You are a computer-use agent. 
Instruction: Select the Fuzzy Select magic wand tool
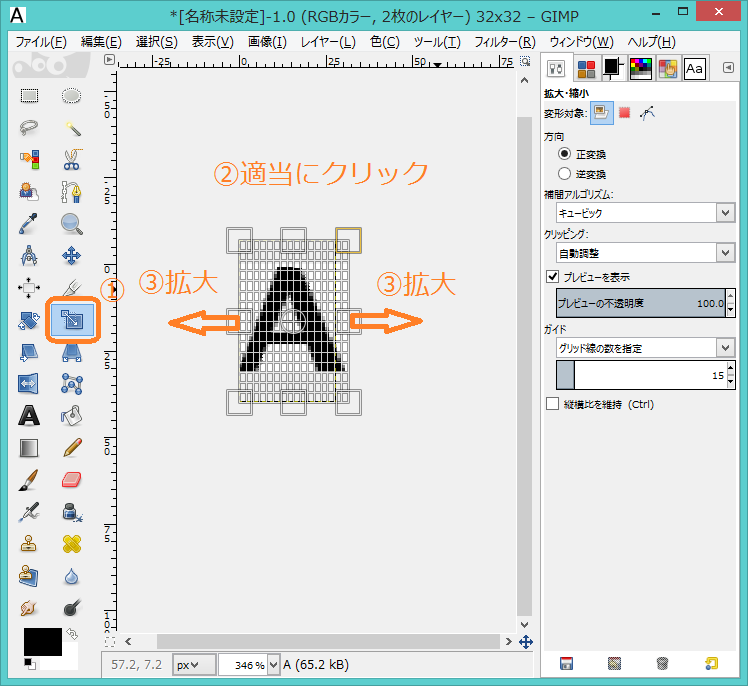pyautogui.click(x=72, y=128)
